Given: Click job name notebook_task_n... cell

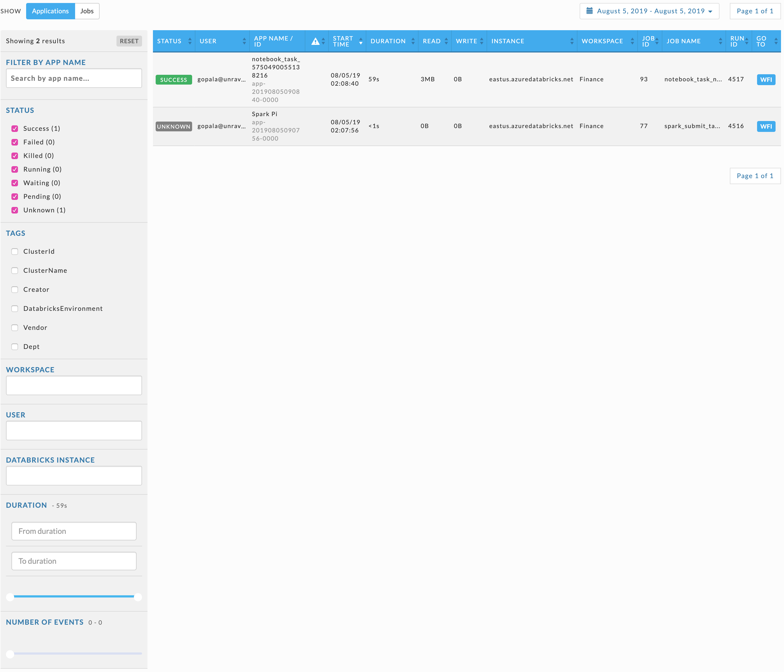Looking at the screenshot, I should [x=693, y=79].
